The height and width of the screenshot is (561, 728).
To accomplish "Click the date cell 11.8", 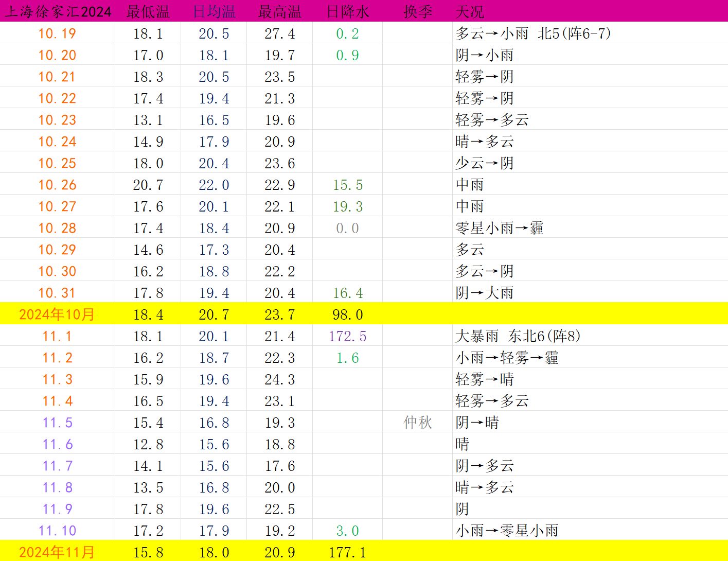I will coord(57,487).
